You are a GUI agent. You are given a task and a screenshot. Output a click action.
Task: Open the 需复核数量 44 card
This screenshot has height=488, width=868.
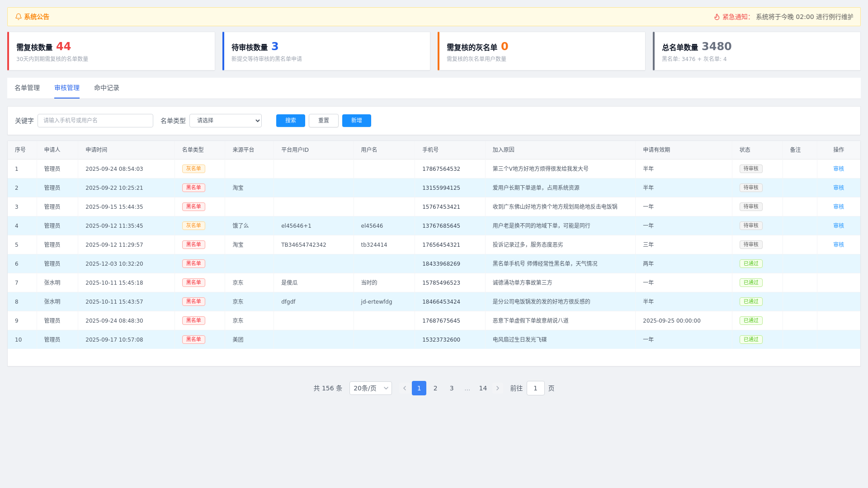point(111,51)
